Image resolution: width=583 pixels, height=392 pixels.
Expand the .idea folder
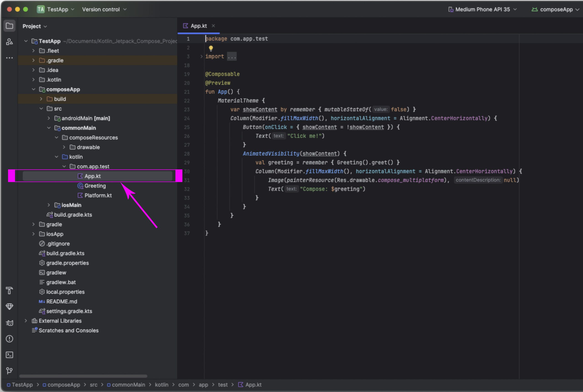(x=33, y=70)
